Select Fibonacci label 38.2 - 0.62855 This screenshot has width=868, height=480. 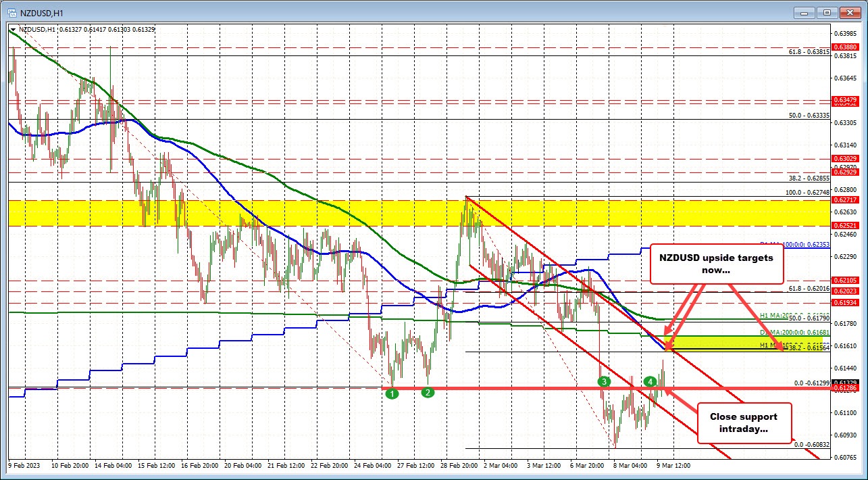click(x=809, y=178)
